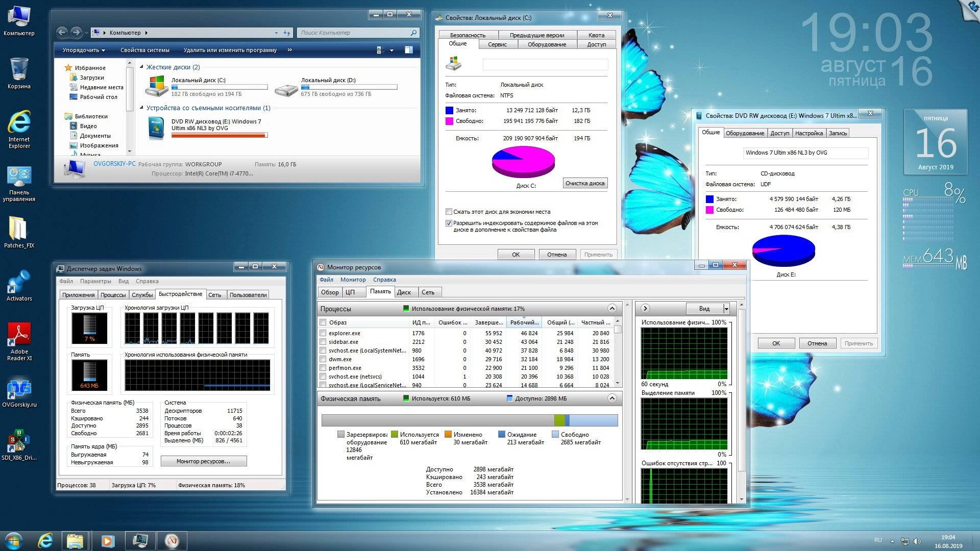Toggle the preview pane icon in Explorer
The height and width of the screenshot is (551, 980).
409,50
